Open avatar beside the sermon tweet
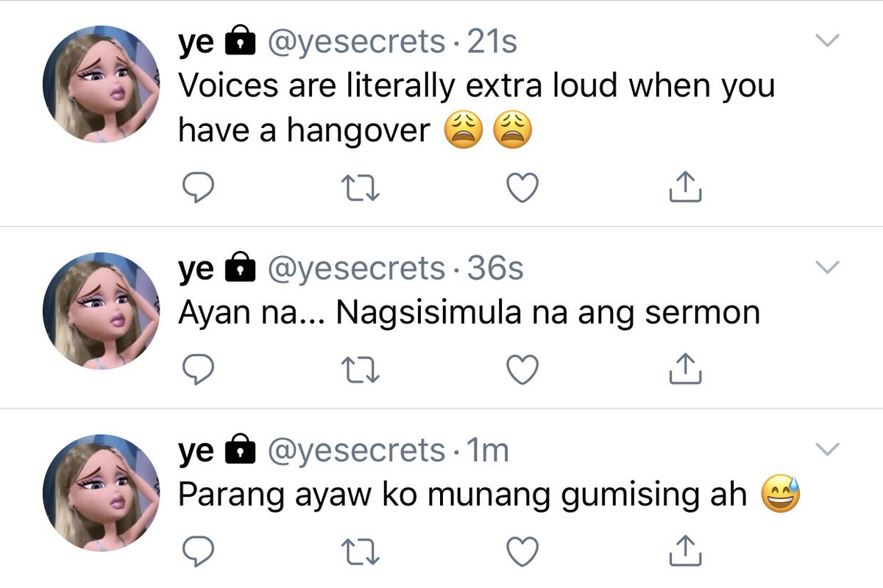883x588 pixels. 102,311
